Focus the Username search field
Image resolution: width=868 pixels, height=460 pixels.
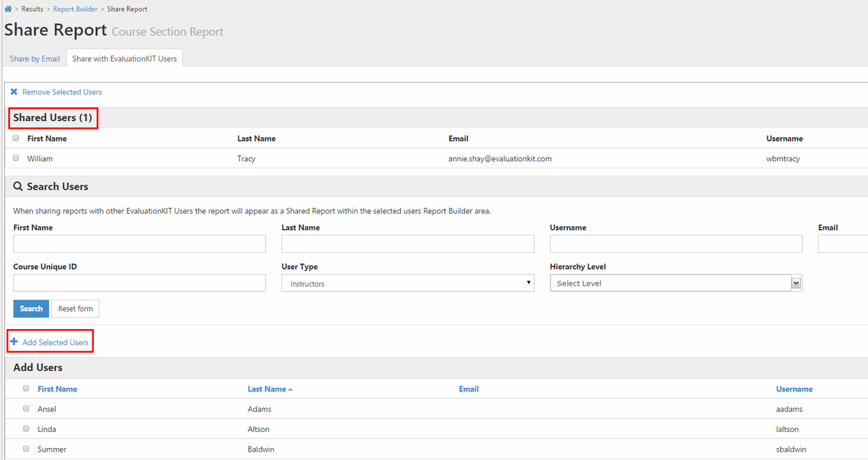click(x=676, y=244)
